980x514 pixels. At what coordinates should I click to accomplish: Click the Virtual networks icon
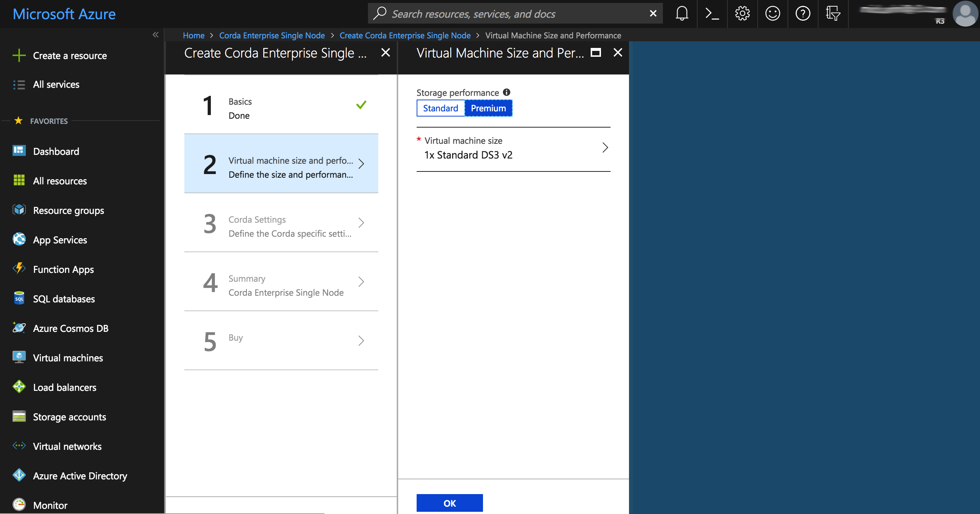[x=19, y=446]
